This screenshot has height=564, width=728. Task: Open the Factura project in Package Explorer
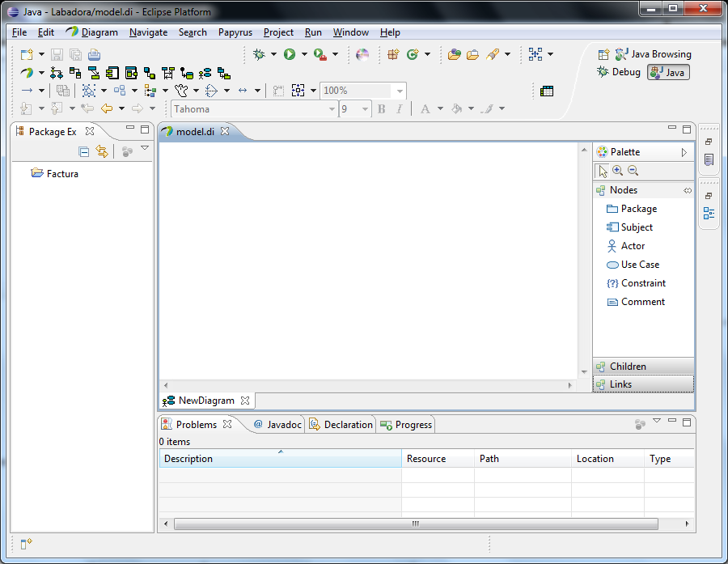click(x=62, y=174)
